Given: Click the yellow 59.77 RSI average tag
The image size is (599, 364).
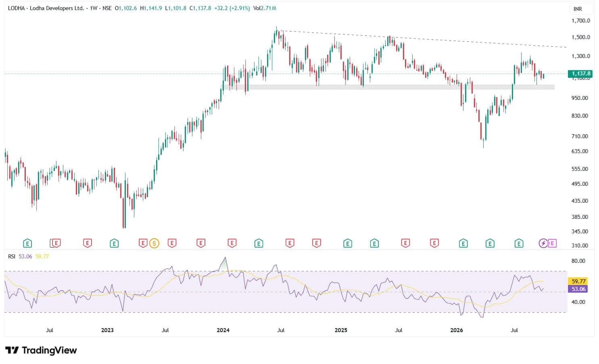Looking at the screenshot, I should click(578, 281).
